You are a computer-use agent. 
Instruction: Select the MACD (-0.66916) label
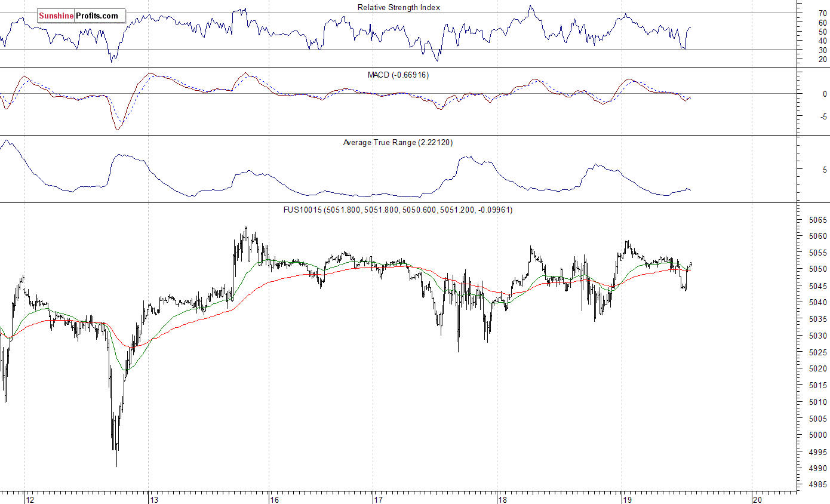(x=398, y=75)
